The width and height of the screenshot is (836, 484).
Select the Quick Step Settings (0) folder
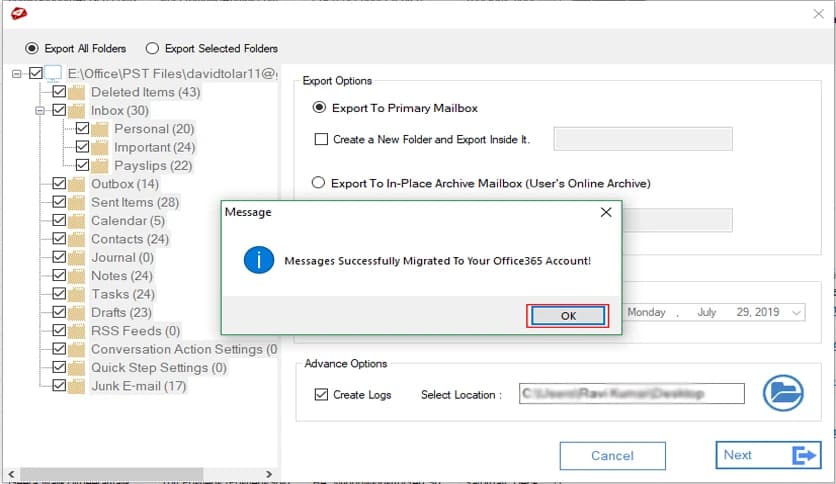[x=159, y=368]
